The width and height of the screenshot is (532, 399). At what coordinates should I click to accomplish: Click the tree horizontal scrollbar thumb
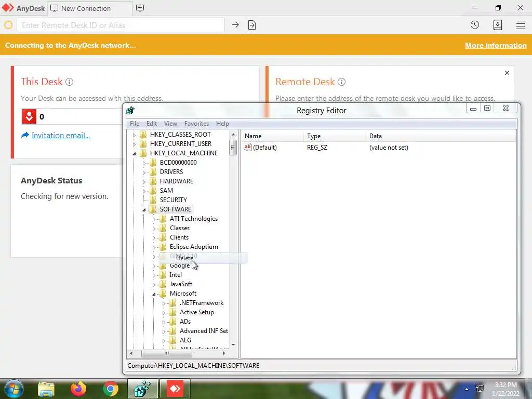167,353
